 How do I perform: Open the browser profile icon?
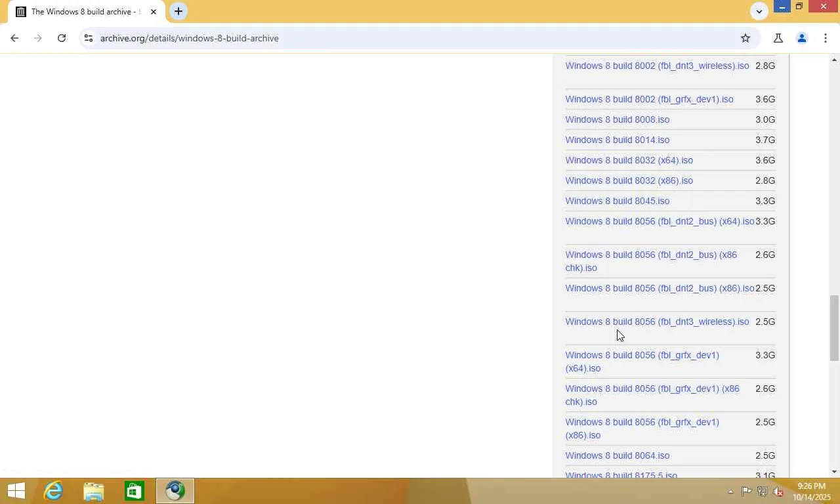tap(801, 38)
